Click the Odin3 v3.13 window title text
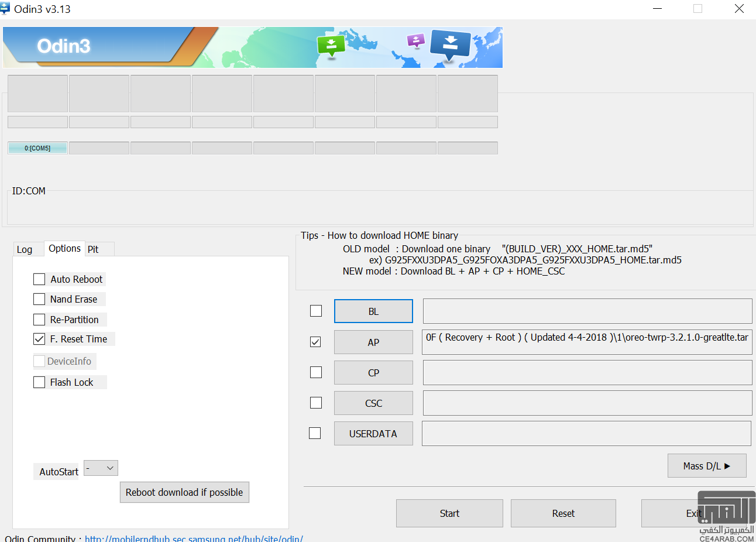This screenshot has height=542, width=756. [42, 9]
